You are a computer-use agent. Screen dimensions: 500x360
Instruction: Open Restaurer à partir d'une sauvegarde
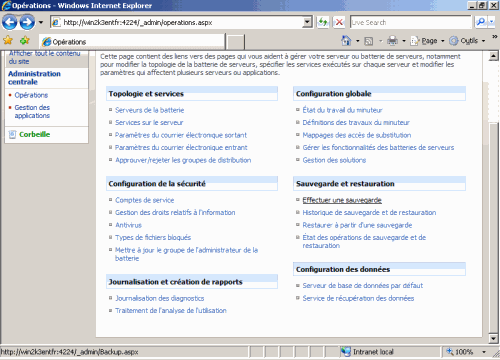[357, 225]
